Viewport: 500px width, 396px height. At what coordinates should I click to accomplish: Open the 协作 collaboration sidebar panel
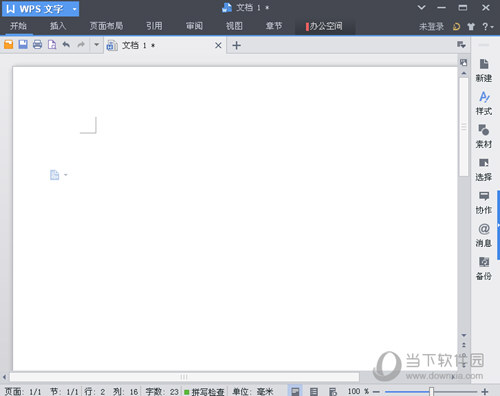click(484, 203)
